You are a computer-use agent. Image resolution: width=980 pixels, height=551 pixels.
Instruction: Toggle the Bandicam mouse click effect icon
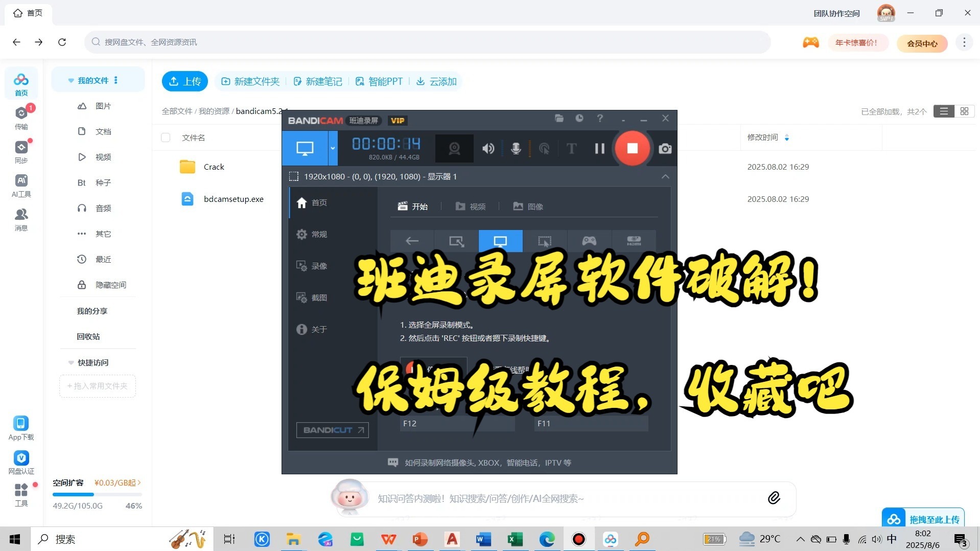click(x=545, y=149)
